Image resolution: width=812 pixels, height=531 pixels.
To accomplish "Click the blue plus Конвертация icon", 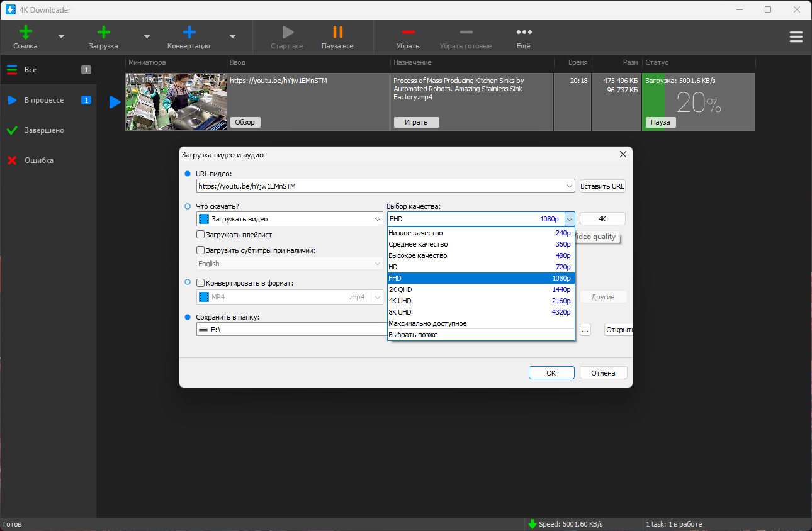I will (x=189, y=33).
